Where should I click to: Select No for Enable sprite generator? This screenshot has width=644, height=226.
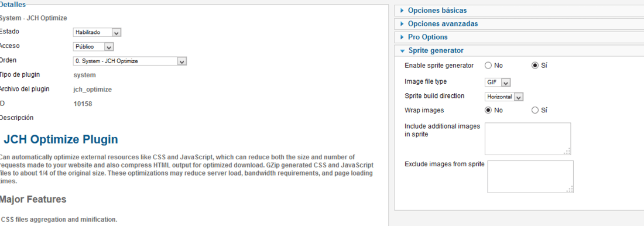point(488,66)
